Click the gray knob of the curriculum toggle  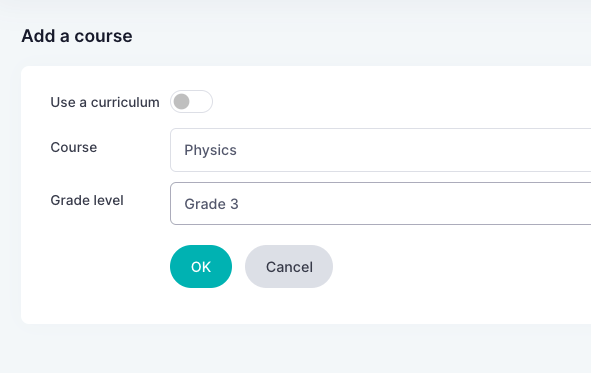tap(182, 101)
